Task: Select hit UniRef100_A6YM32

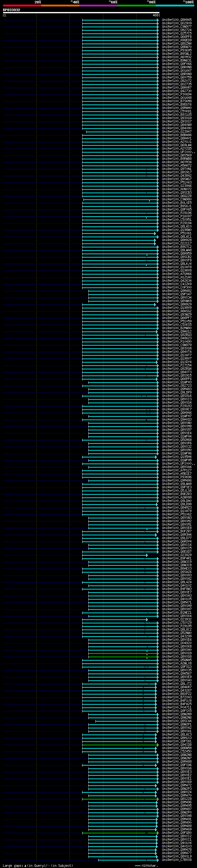Action: click(x=177, y=57)
